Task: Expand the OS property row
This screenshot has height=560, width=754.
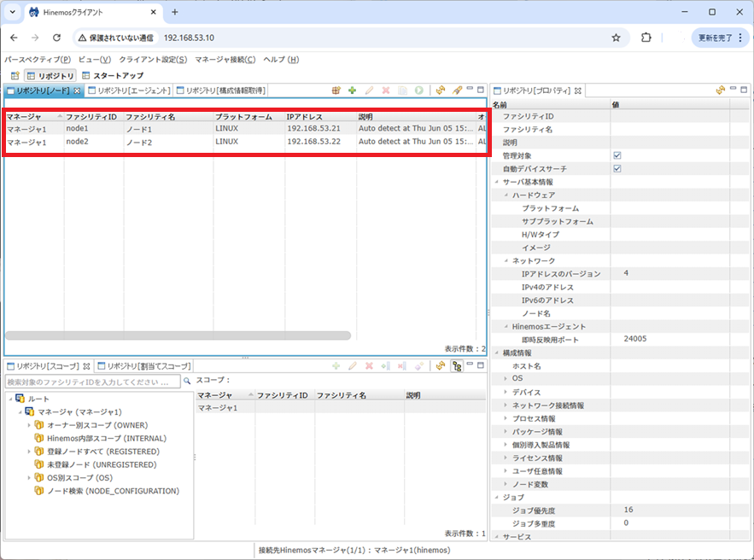Action: click(506, 378)
